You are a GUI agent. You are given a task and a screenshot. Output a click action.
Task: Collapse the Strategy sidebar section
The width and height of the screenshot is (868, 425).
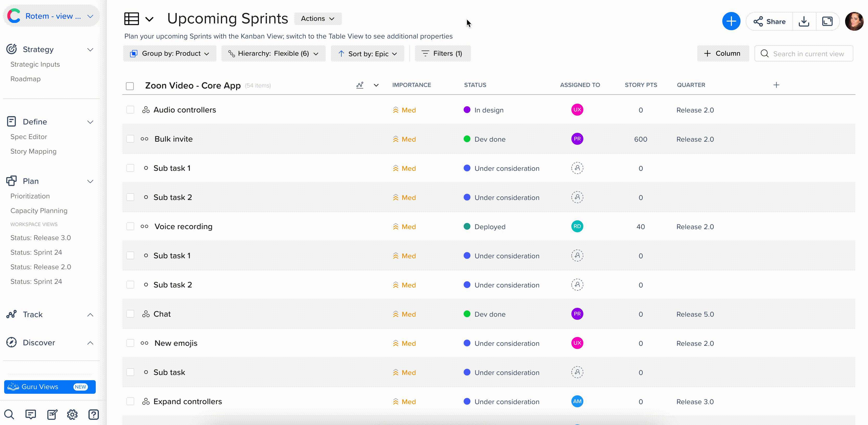(90, 49)
